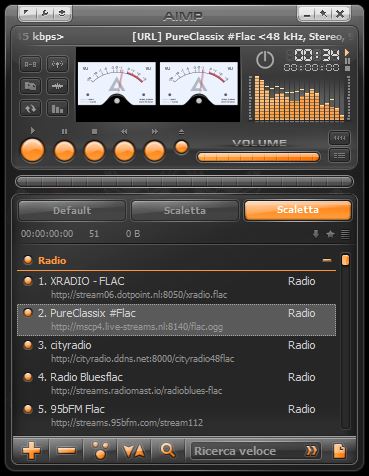Image resolution: width=369 pixels, height=476 pixels.
Task: Toggle the radio capture antenna button
Action: (x=57, y=64)
